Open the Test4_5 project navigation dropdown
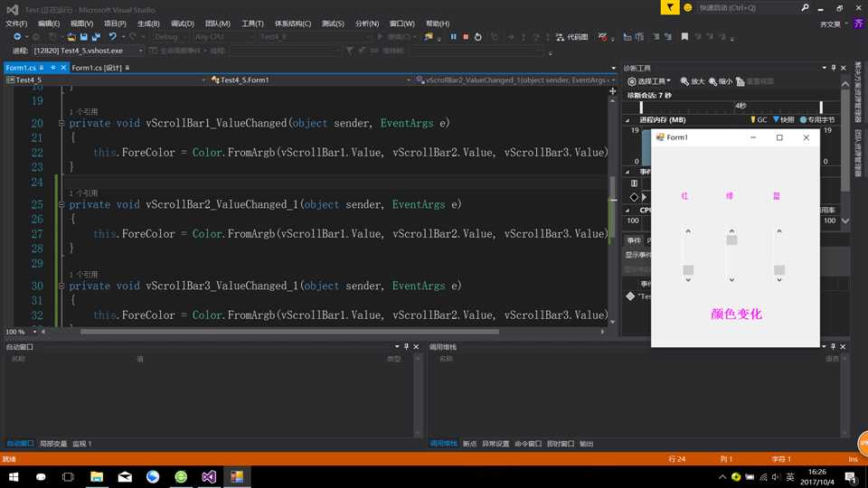The image size is (868, 488). pyautogui.click(x=106, y=80)
